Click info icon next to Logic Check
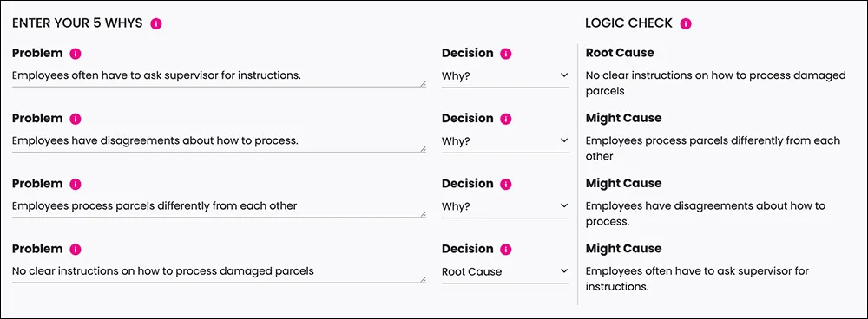This screenshot has width=868, height=319. 686,23
